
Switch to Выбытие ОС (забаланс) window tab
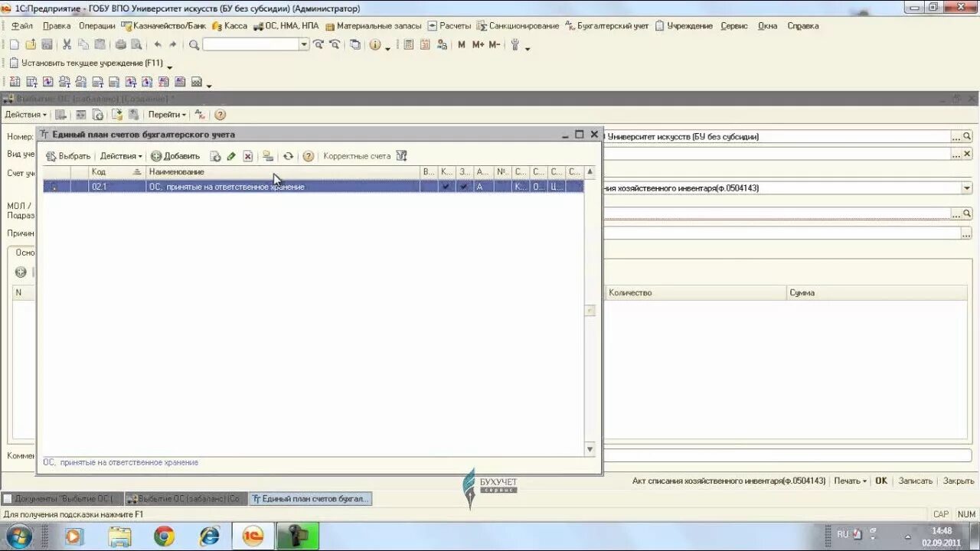186,499
